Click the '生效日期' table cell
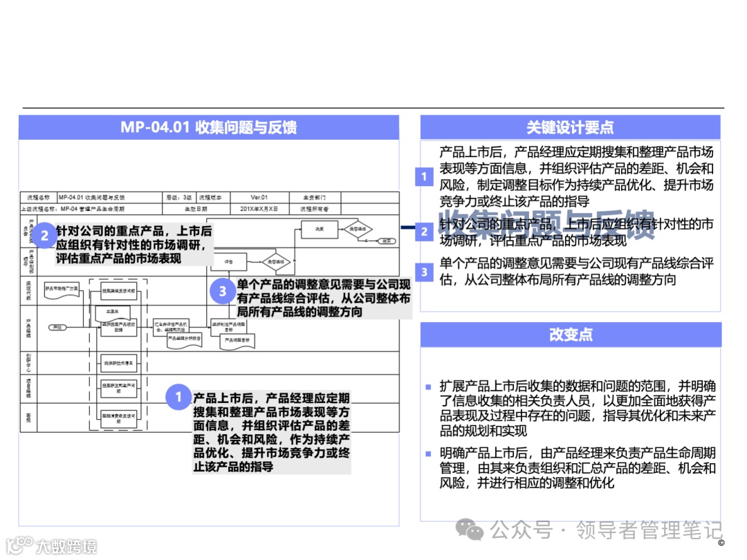747x560 pixels. 196,209
